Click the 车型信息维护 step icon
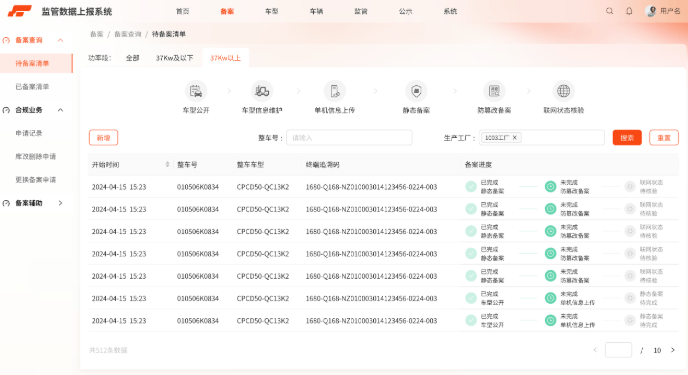Viewport: 688px width, 375px height. 262,91
